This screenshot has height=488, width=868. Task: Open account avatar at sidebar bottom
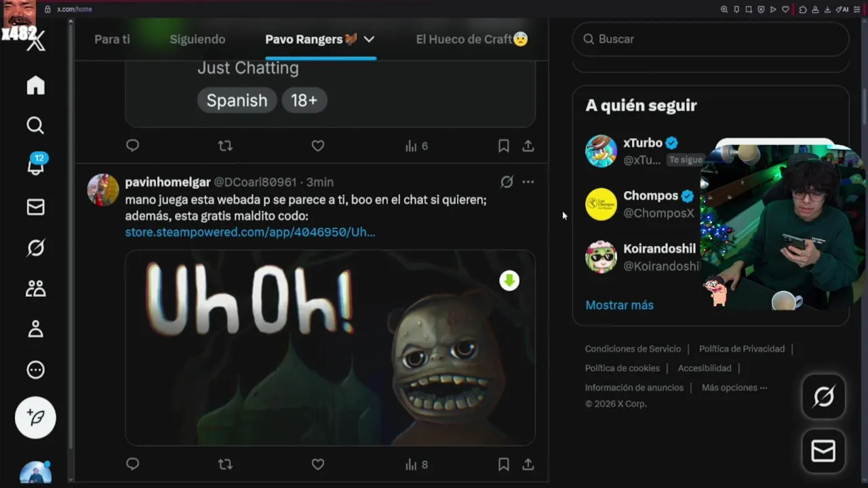(35, 472)
